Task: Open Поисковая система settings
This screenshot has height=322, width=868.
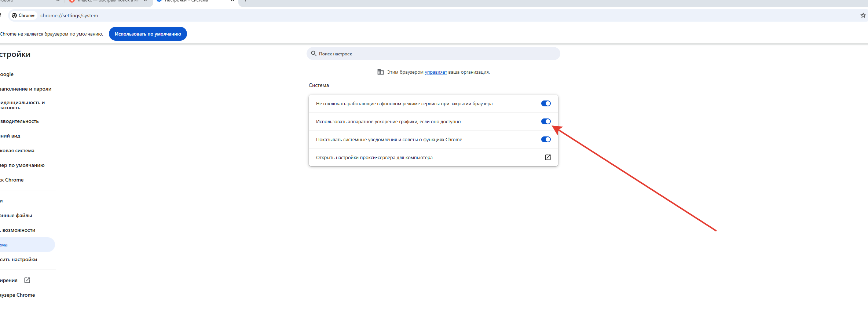Action: point(17,150)
